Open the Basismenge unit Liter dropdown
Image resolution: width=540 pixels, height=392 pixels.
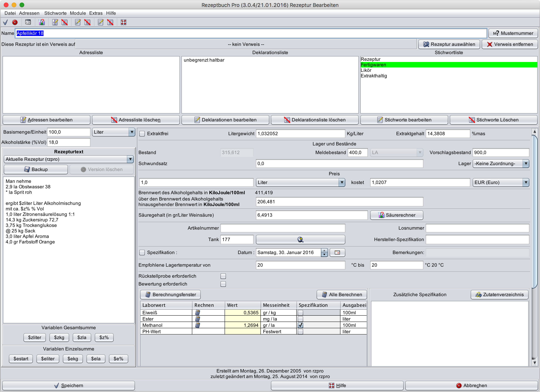coord(113,132)
